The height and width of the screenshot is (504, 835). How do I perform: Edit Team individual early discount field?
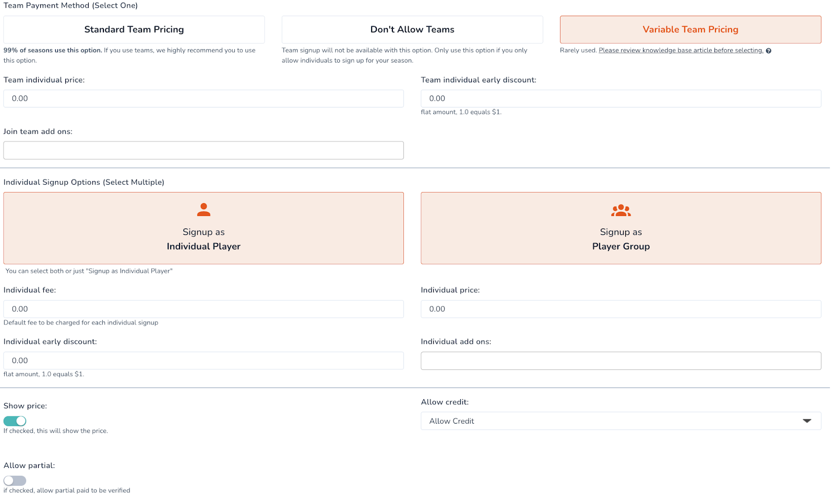pyautogui.click(x=621, y=99)
